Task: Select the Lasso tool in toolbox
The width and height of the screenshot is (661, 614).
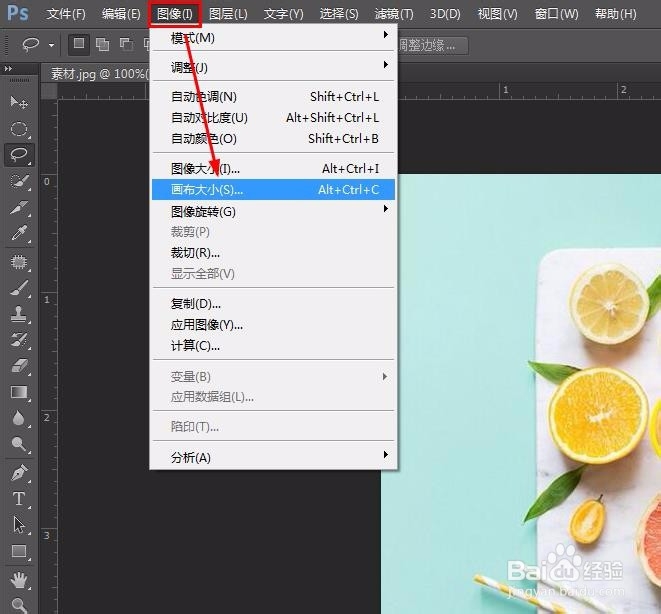Action: tap(19, 155)
